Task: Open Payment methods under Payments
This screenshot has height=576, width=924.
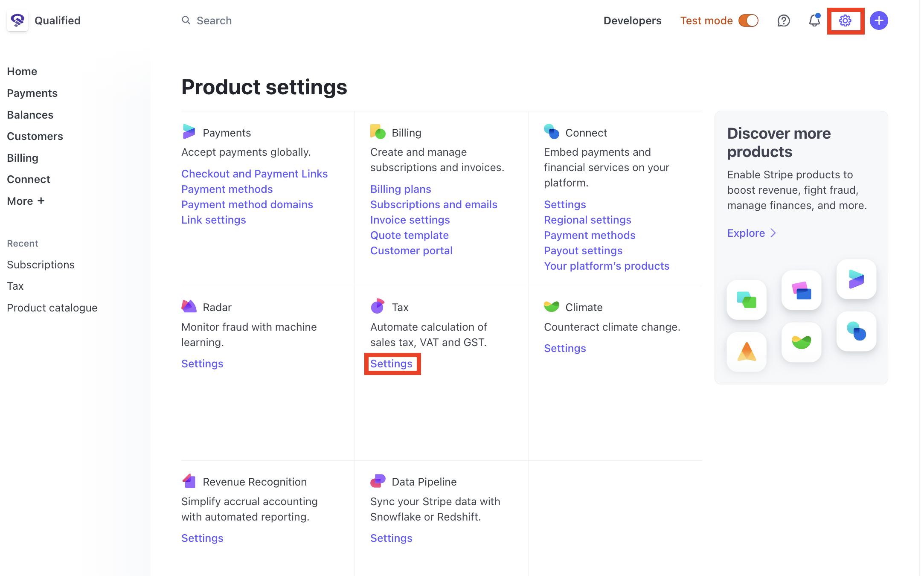Action: coord(227,189)
